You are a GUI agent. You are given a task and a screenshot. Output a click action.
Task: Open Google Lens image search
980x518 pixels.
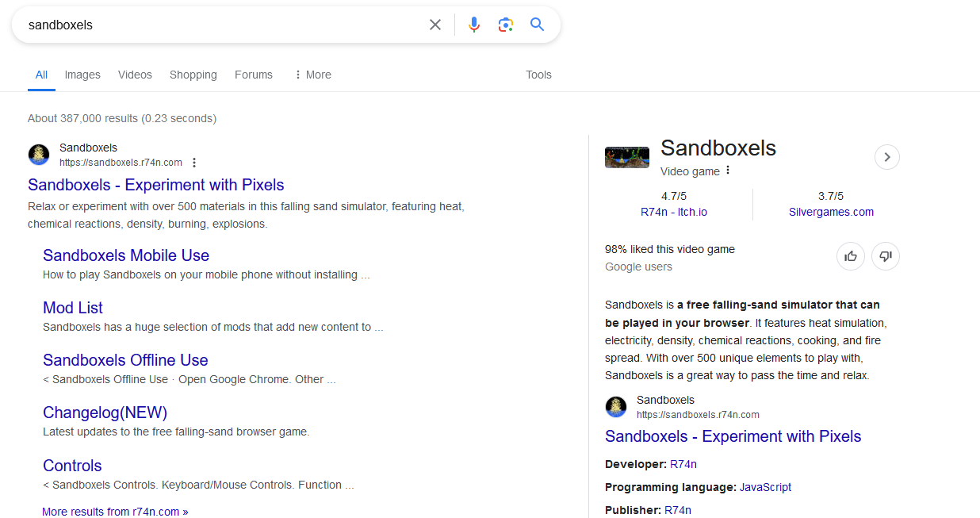tap(506, 25)
